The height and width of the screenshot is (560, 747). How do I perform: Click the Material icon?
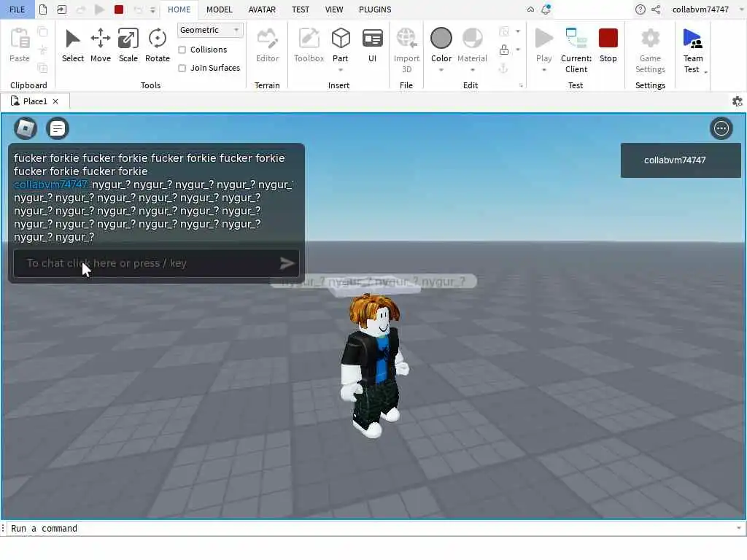pyautogui.click(x=472, y=38)
